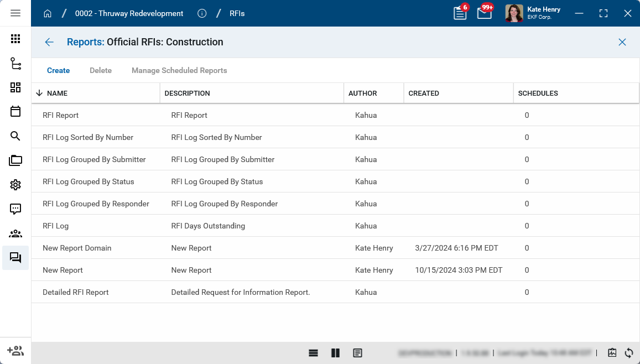The image size is (640, 364).
Task: Open the calendar icon in sidebar
Action: [x=15, y=111]
